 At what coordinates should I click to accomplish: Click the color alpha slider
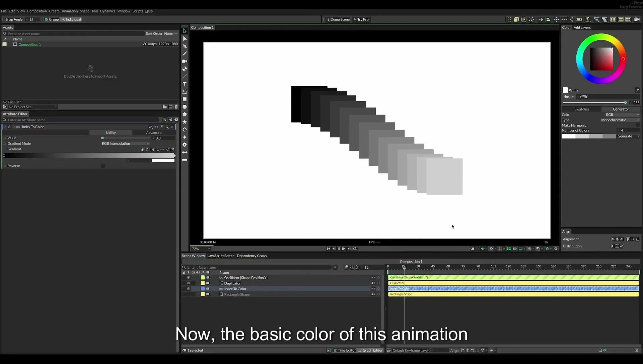(594, 103)
